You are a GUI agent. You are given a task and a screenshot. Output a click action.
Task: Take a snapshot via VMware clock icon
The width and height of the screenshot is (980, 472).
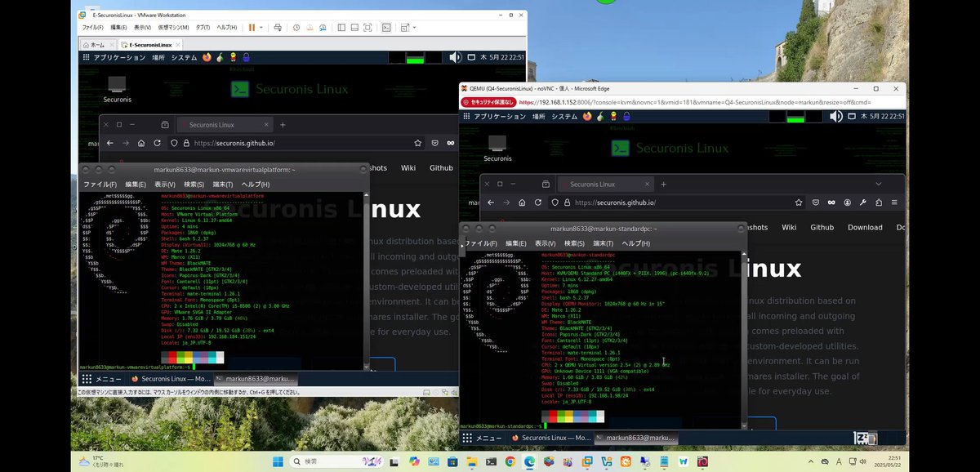(x=296, y=27)
